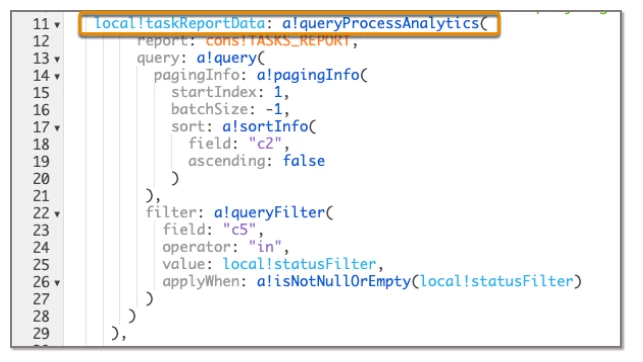Click the closing parenthesis on line 28
Viewport: 643px width, 362px height.
click(x=132, y=316)
